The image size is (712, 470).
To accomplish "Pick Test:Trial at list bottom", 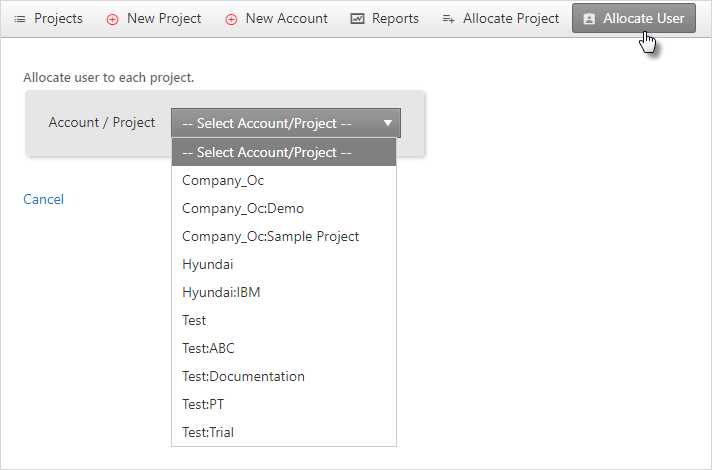I will (284, 432).
